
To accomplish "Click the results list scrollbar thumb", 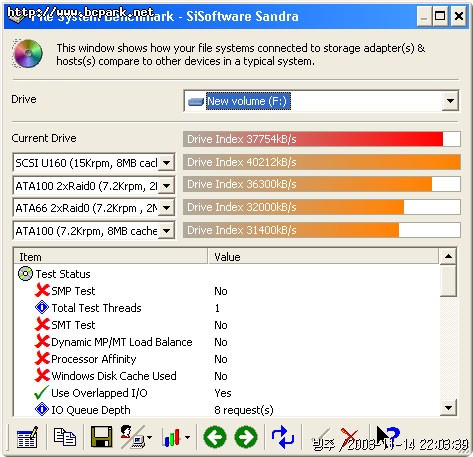I will (x=448, y=280).
